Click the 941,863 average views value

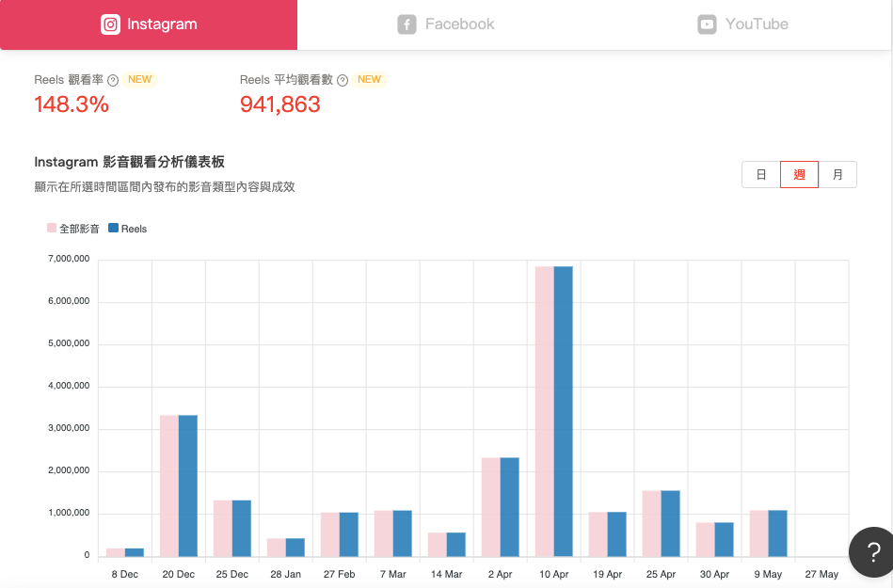coord(280,104)
